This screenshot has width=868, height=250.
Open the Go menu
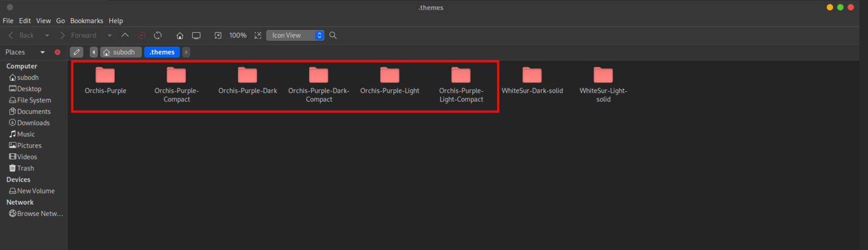60,20
